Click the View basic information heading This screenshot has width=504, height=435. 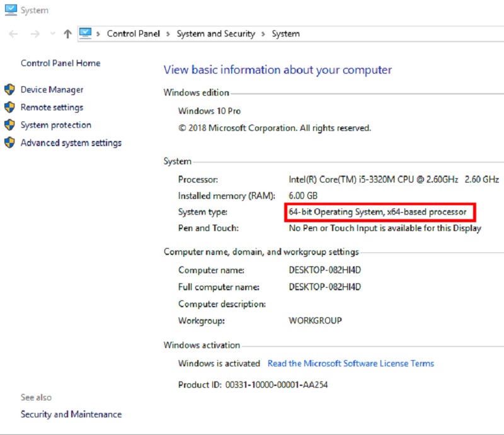click(x=278, y=70)
